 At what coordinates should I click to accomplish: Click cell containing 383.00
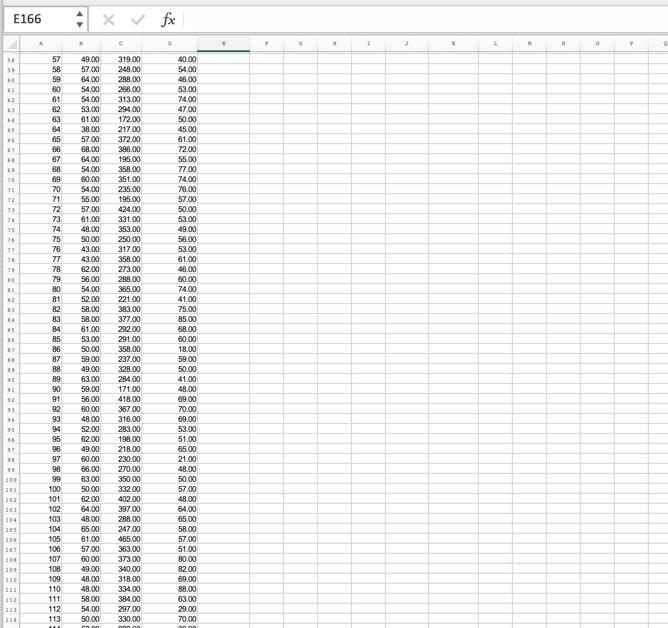pos(121,309)
